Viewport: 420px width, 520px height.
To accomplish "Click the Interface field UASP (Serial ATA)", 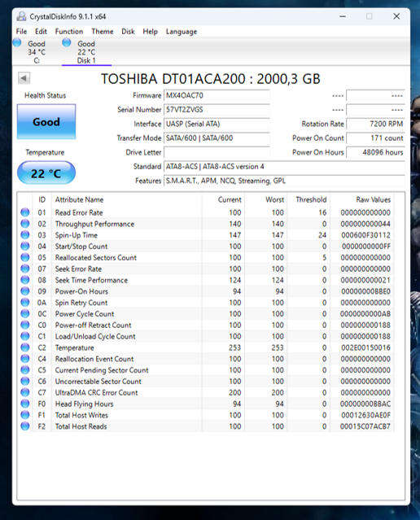I will [x=217, y=124].
